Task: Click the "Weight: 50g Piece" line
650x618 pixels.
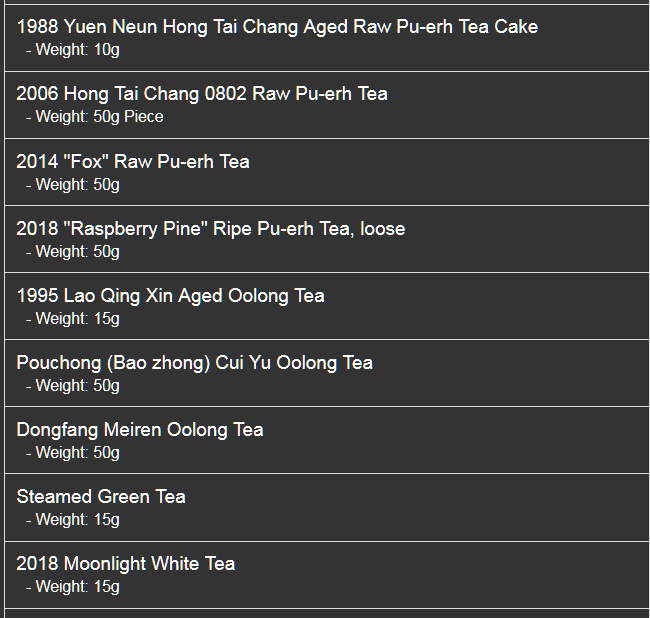Action: tap(95, 117)
